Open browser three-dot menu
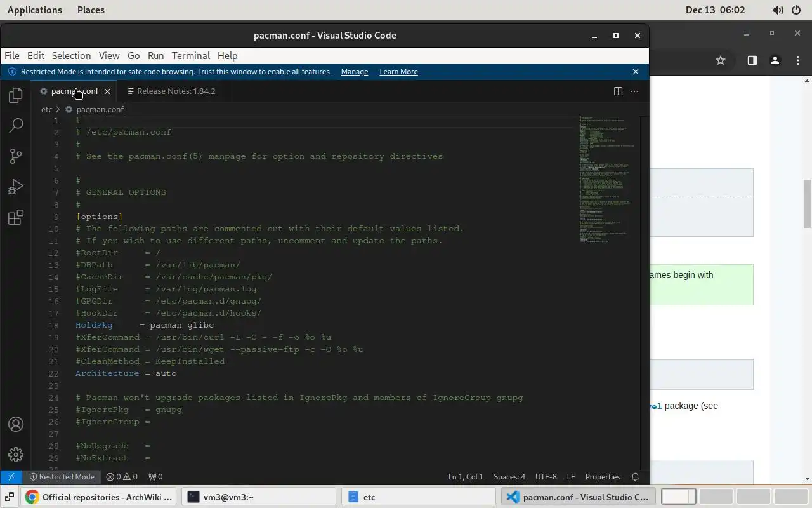This screenshot has height=508, width=812. coord(798,60)
